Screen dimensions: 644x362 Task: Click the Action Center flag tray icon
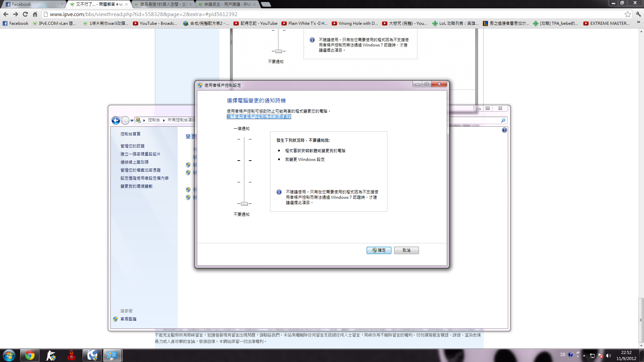pyautogui.click(x=600, y=356)
